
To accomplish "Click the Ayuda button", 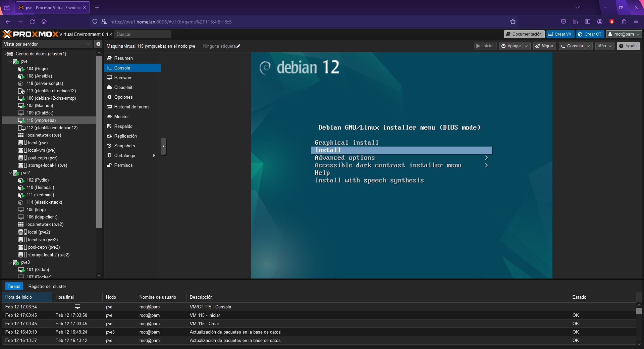I will click(628, 46).
